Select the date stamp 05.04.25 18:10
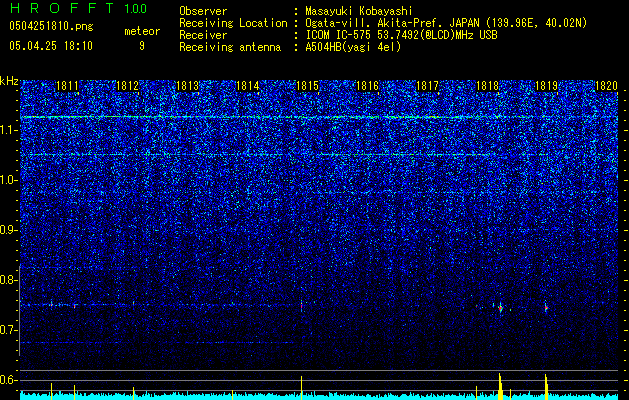The height and width of the screenshot is (400, 629). pos(51,46)
